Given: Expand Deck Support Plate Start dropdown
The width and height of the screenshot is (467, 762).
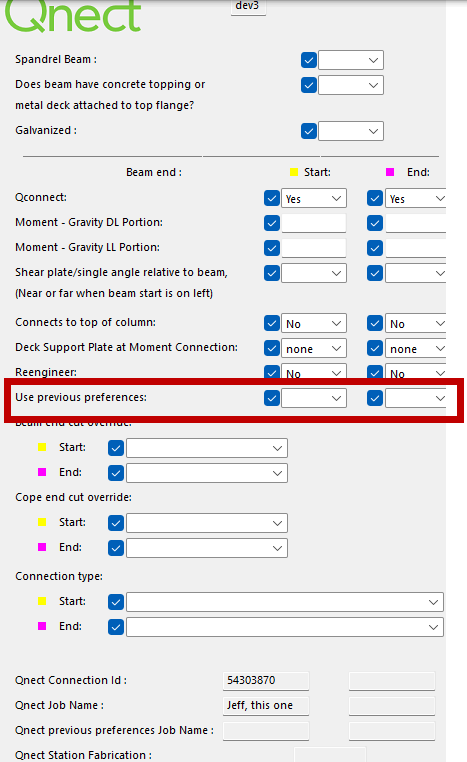Looking at the screenshot, I should click(314, 348).
